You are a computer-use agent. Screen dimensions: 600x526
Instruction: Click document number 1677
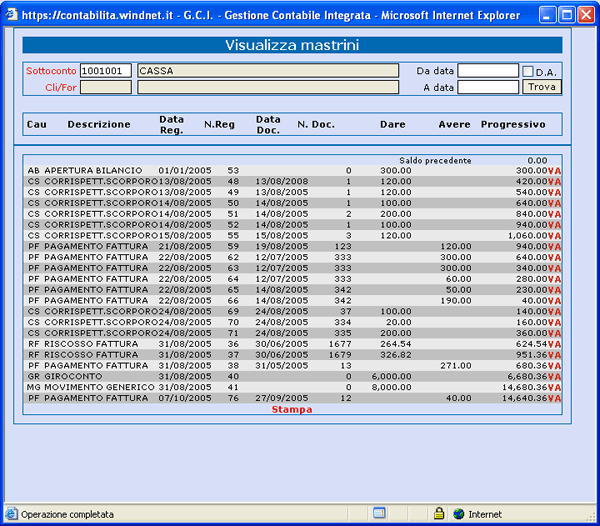(340, 344)
